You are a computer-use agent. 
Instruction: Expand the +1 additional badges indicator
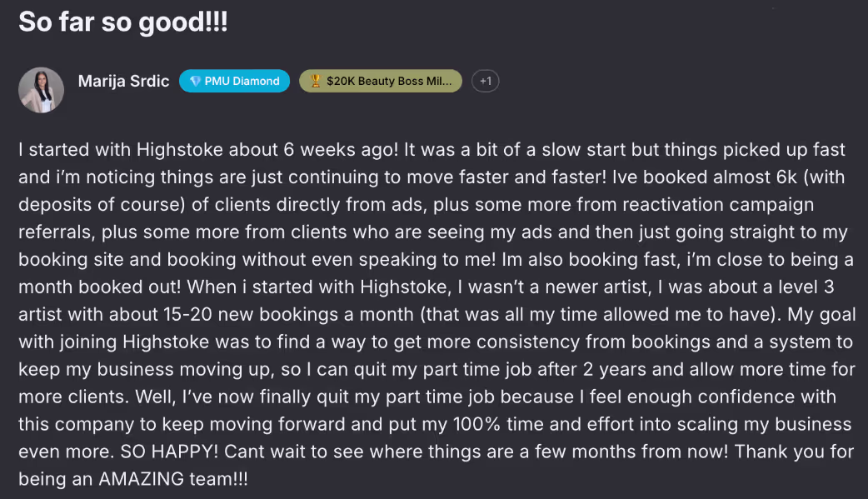click(486, 81)
